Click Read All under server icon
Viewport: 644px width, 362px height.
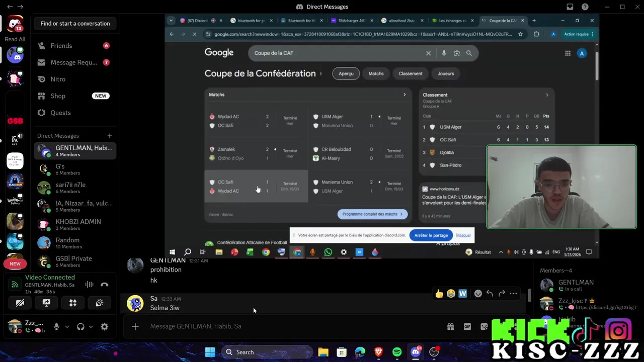click(x=15, y=39)
